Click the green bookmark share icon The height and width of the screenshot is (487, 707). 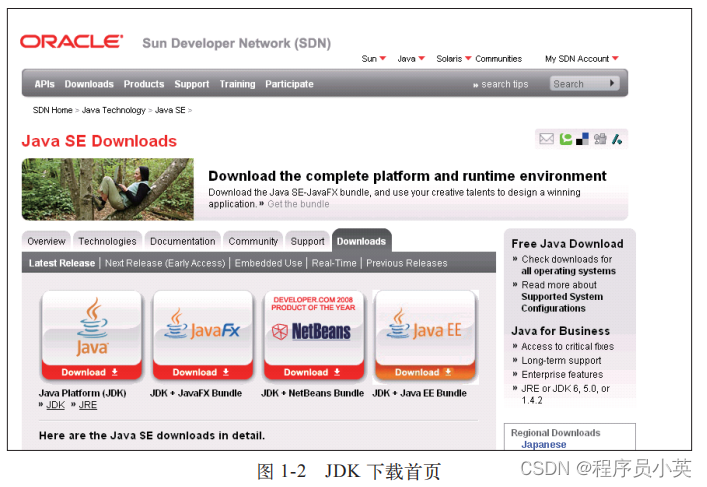[565, 139]
